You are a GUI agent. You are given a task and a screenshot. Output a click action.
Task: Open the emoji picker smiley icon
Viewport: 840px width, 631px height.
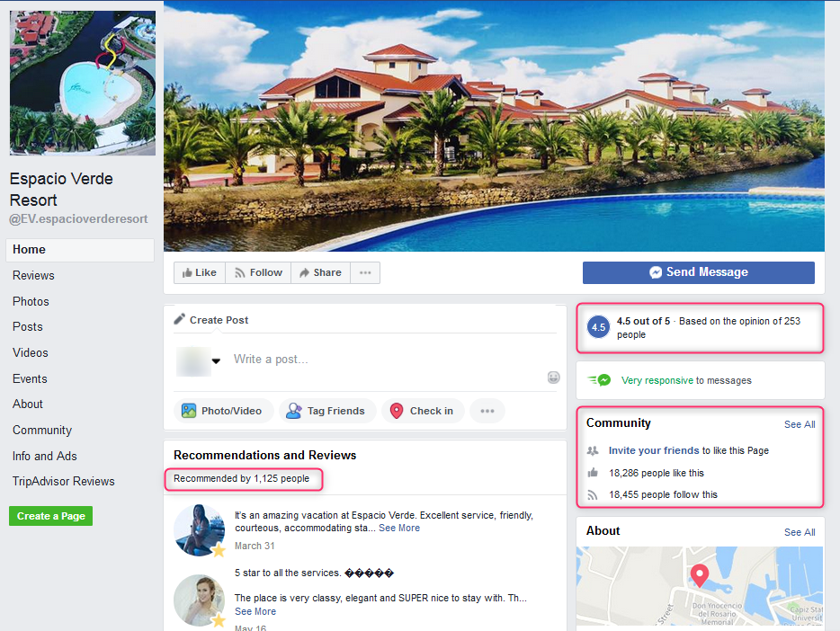click(553, 378)
